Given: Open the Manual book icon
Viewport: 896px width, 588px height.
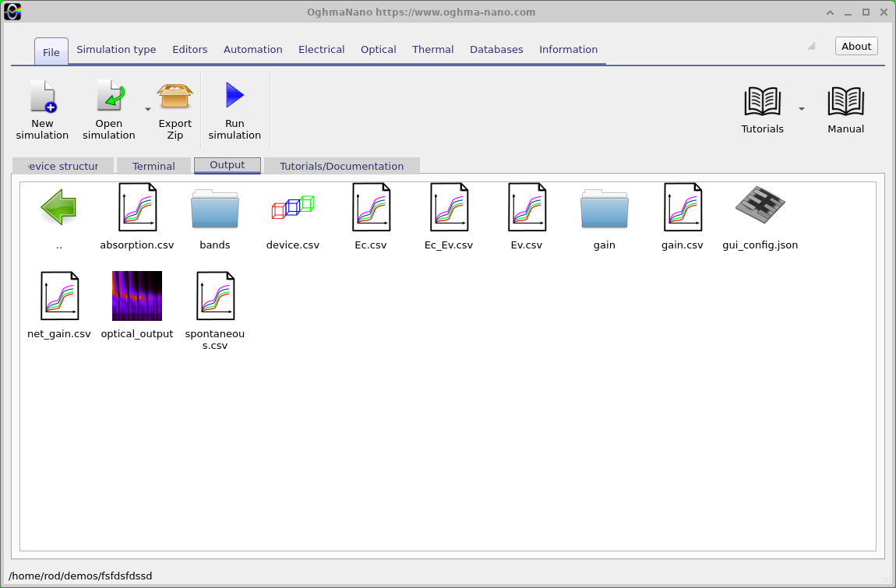Looking at the screenshot, I should click(x=845, y=102).
